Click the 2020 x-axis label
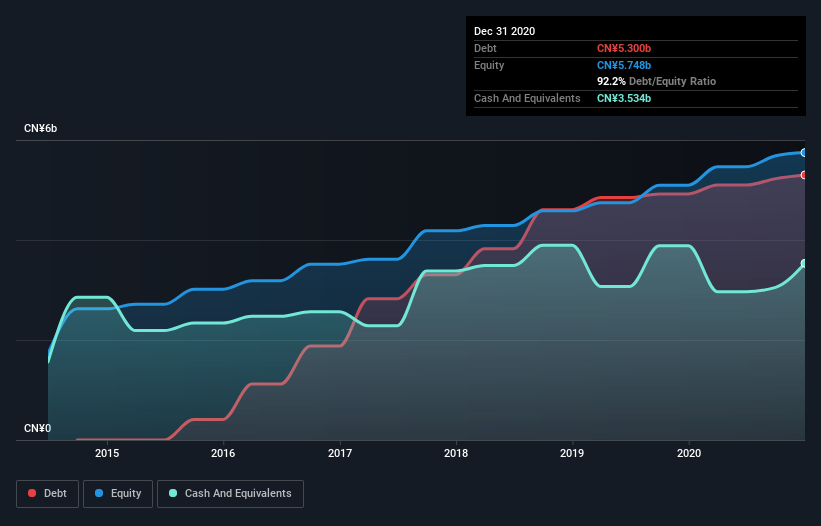The image size is (821, 526). click(689, 453)
